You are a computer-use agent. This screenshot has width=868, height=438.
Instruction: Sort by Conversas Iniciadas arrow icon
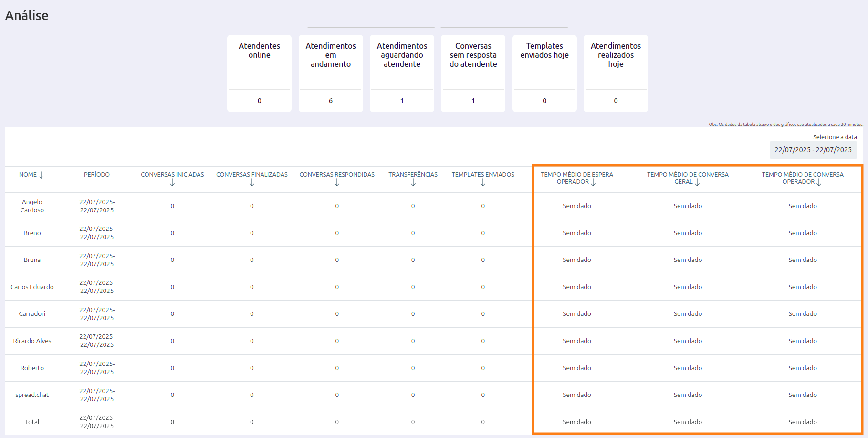(172, 183)
